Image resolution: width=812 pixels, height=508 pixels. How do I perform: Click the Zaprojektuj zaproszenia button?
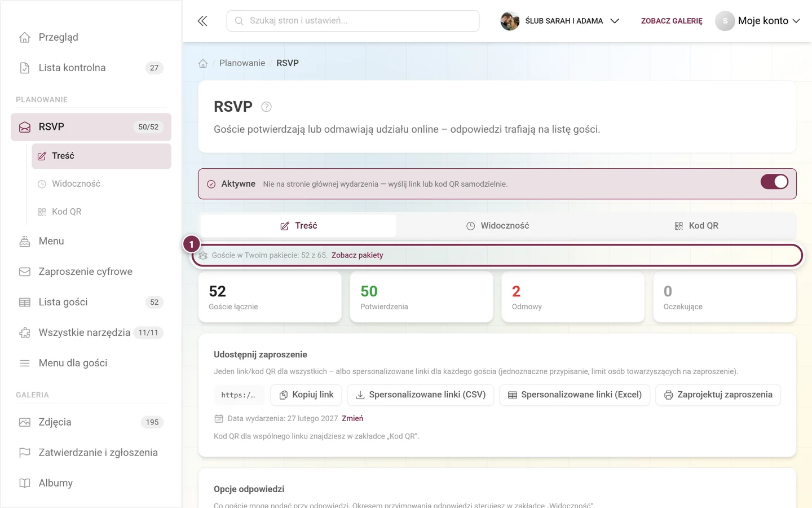[718, 395]
